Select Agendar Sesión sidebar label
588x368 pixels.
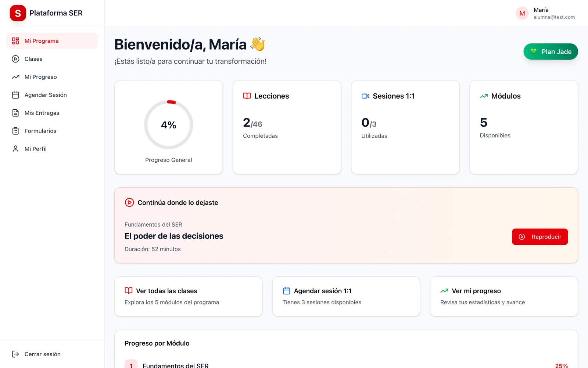pos(46,95)
